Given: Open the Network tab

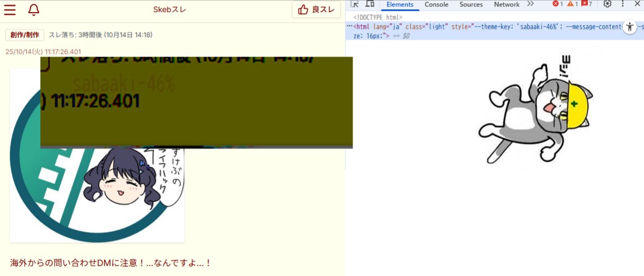Looking at the screenshot, I should 506,4.
